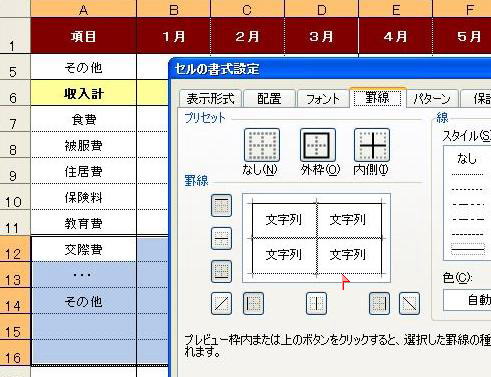Click the その他 cell in row 14
Image resolution: width=491 pixels, height=377 pixels.
click(84, 301)
